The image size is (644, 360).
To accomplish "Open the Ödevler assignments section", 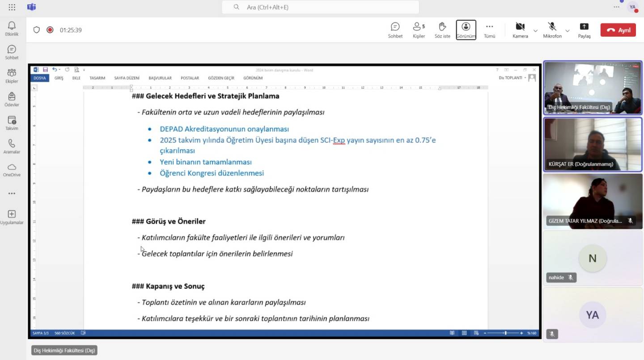I will pos(12,100).
